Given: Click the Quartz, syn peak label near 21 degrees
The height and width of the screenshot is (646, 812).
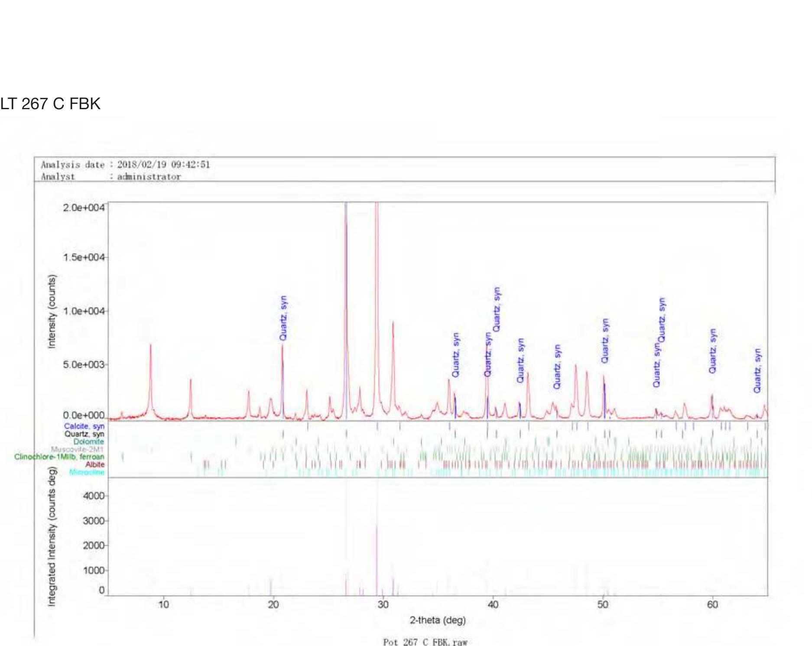Looking at the screenshot, I should point(283,318).
